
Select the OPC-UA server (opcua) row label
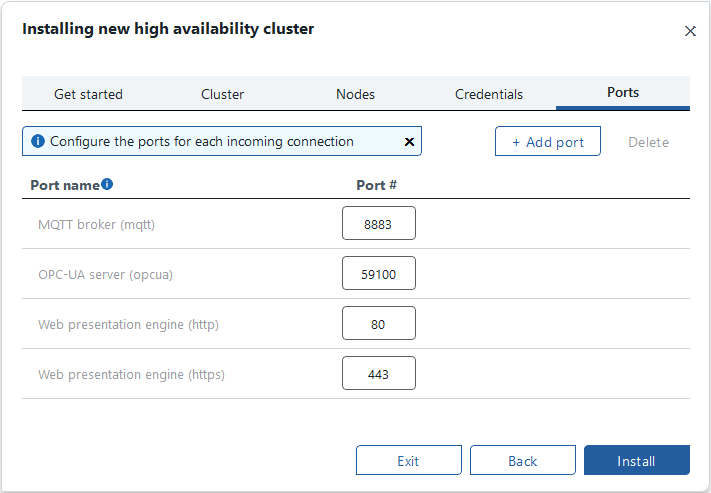(106, 274)
